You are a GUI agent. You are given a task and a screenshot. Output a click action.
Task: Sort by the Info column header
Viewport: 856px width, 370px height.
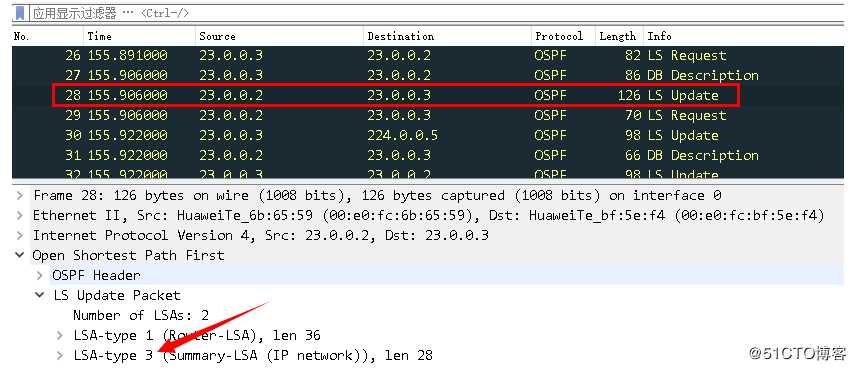(x=744, y=37)
